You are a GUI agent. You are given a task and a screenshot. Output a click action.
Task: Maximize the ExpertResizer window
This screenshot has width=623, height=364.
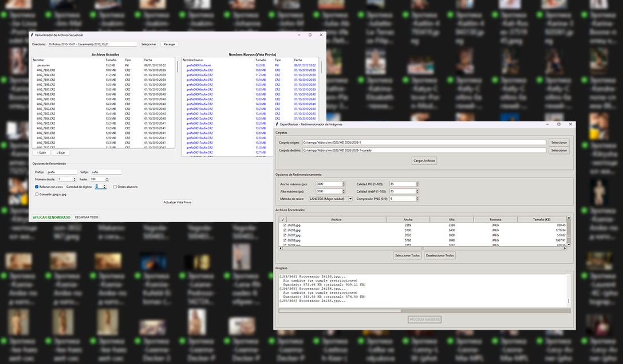tap(559, 124)
